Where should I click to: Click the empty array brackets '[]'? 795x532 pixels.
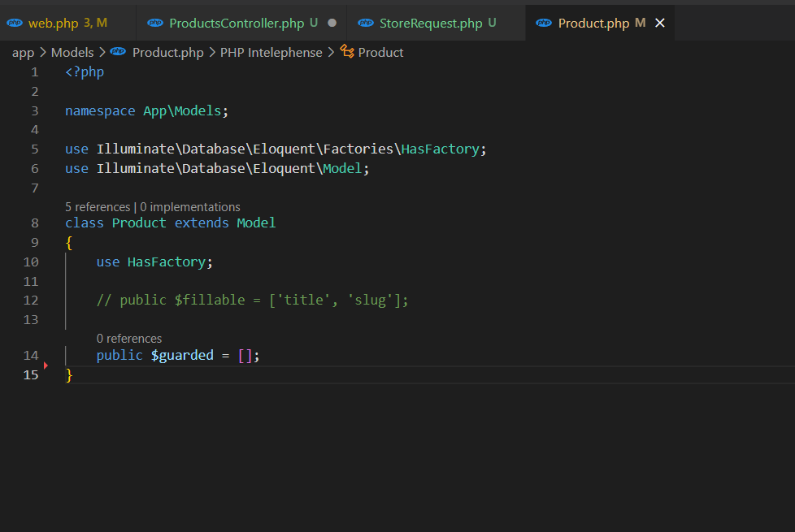click(245, 356)
